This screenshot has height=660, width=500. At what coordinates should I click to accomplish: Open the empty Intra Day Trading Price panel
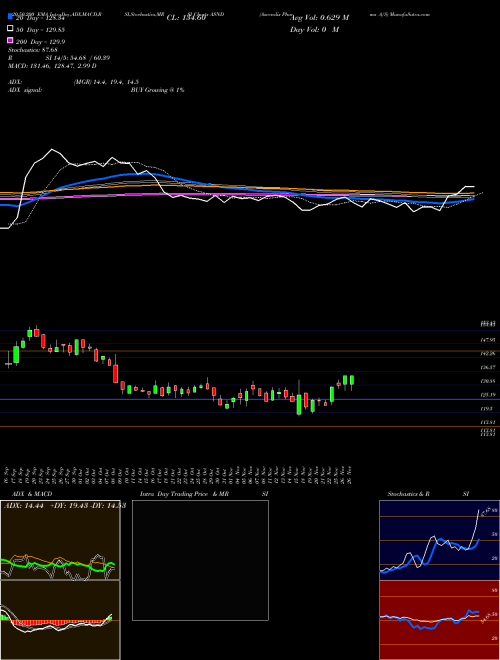[200, 560]
